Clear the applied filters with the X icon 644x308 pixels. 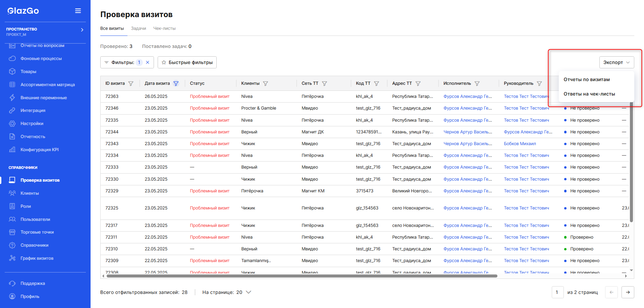pyautogui.click(x=148, y=62)
